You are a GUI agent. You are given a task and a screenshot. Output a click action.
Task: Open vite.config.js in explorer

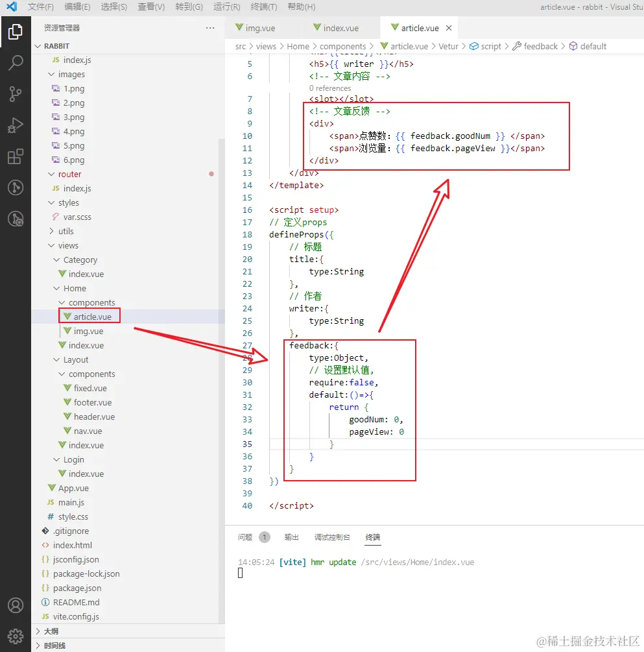[76, 617]
